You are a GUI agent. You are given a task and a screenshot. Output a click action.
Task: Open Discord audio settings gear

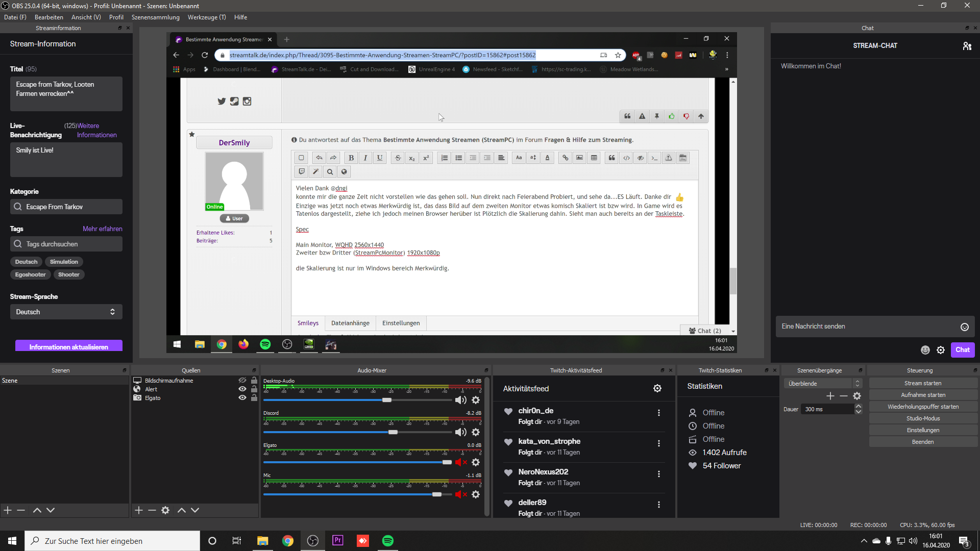476,432
